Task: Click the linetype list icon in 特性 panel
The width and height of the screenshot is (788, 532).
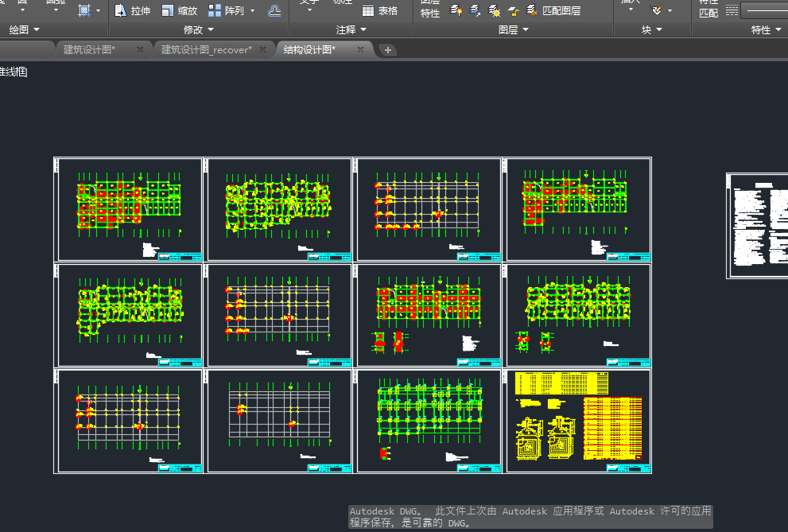Action: (x=732, y=10)
